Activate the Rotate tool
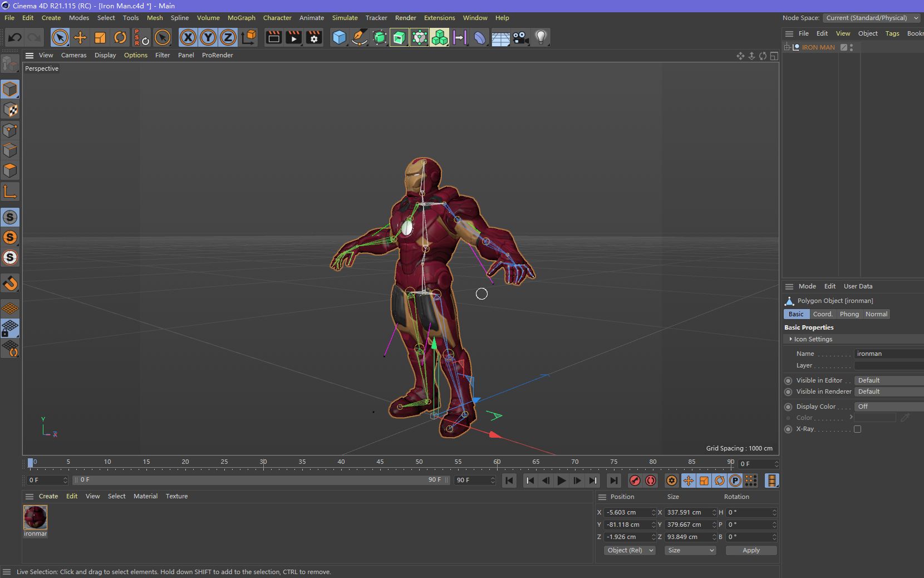Viewport: 924px width, 578px height. (x=120, y=38)
